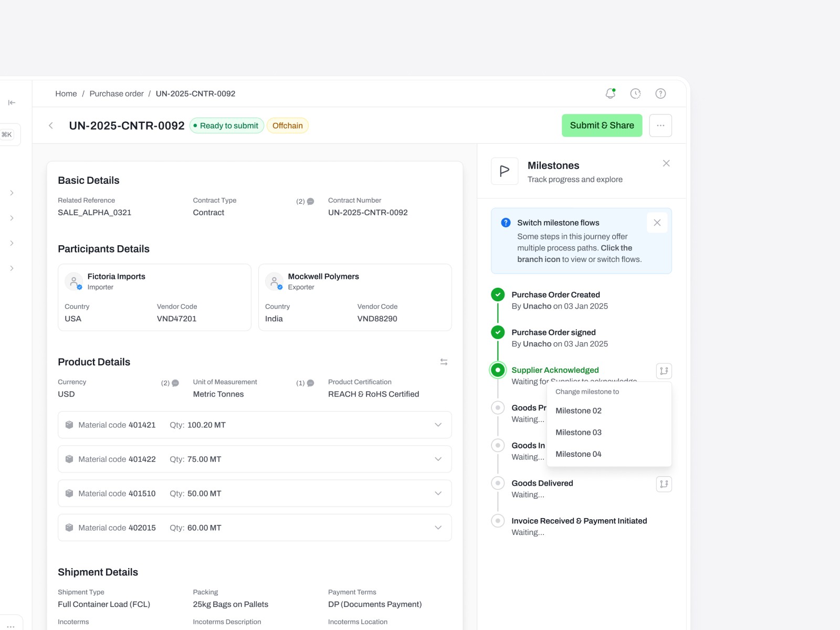Collapse the left sidebar
The image size is (840, 630).
point(12,102)
